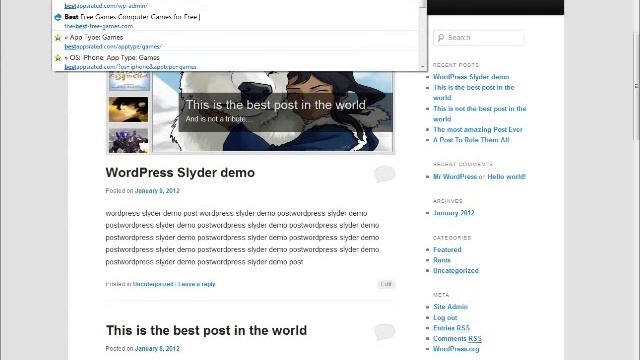The width and height of the screenshot is (640, 360).
Task: Select the star icon for OS: iPhone suggestion
Action: click(58, 58)
